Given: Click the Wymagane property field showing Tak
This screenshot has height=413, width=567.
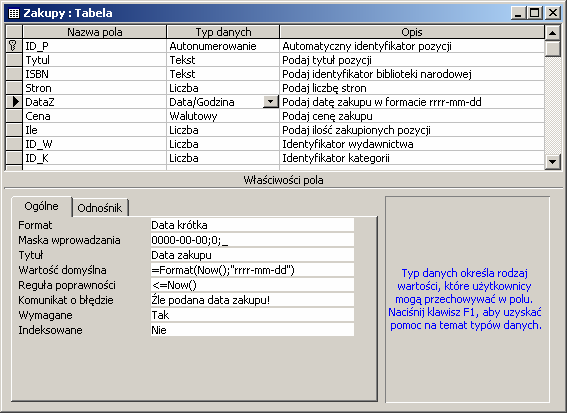Looking at the screenshot, I should (252, 315).
